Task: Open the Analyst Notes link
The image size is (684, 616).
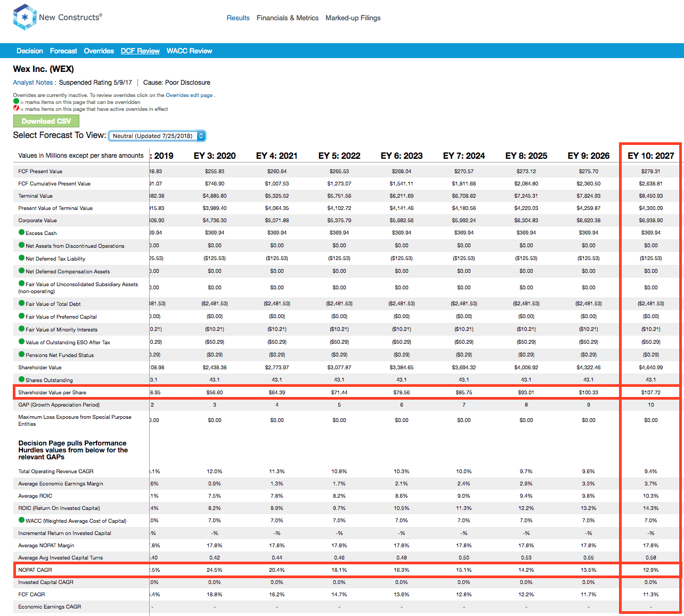Action: coord(33,83)
